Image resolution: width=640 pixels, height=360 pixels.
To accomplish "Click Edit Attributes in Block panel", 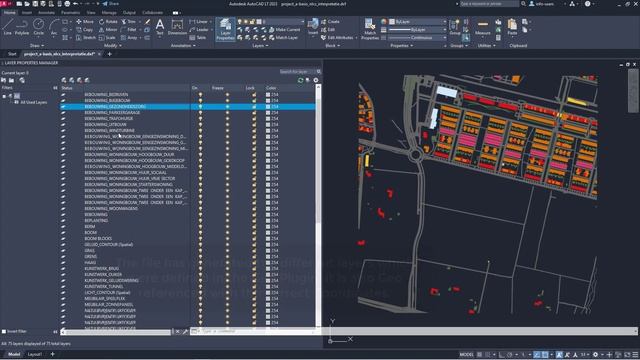I will pyautogui.click(x=339, y=38).
